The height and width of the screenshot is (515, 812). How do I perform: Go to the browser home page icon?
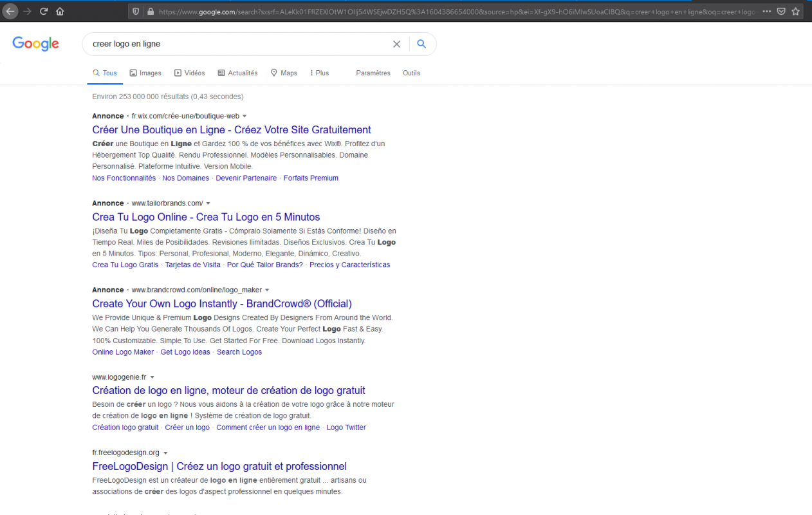[x=60, y=11]
